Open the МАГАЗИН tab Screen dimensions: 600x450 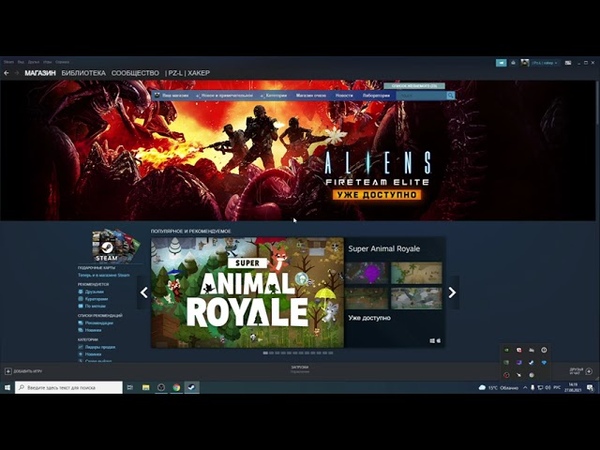coord(40,73)
